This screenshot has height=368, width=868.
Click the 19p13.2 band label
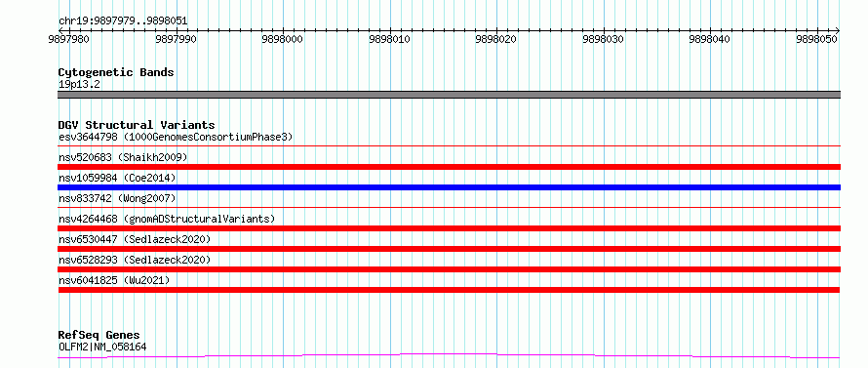(79, 85)
